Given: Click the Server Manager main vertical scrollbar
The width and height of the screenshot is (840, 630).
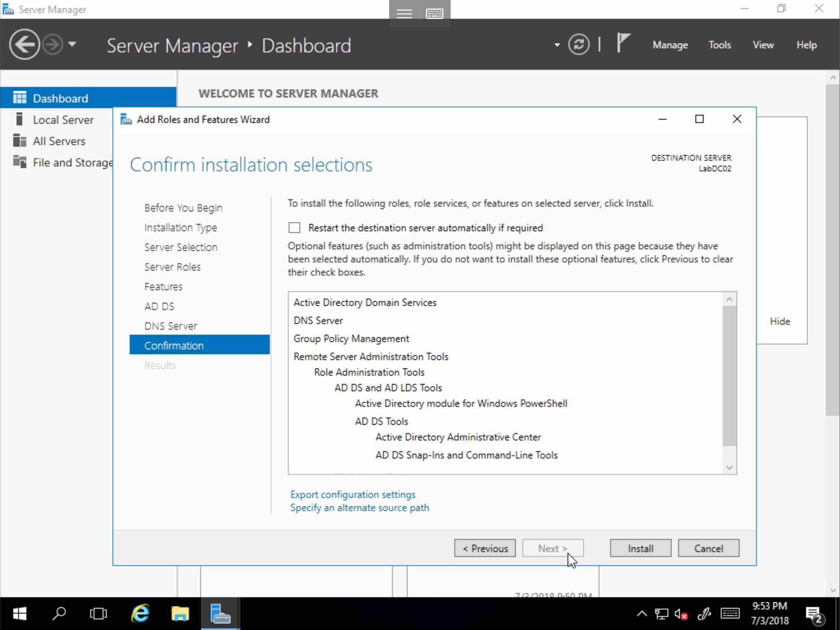Looking at the screenshot, I should pos(832,250).
